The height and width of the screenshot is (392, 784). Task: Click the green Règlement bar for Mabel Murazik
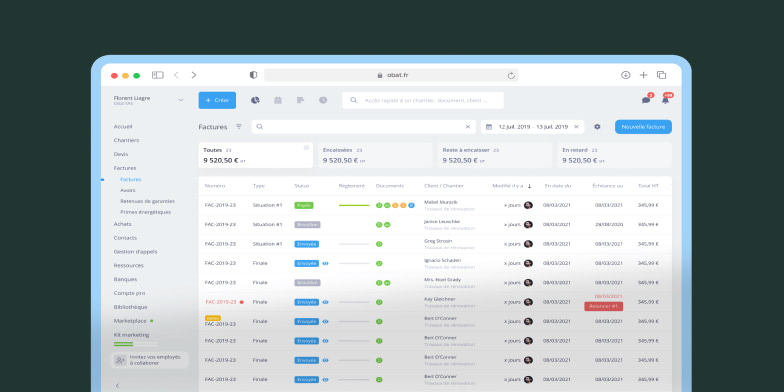coord(354,205)
